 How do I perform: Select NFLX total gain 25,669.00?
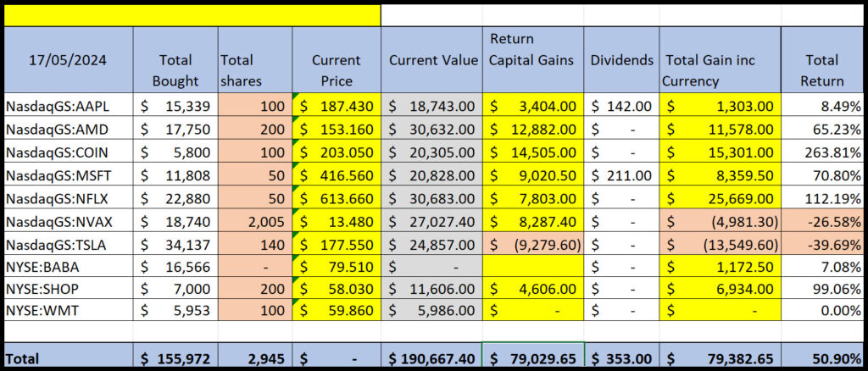click(720, 197)
